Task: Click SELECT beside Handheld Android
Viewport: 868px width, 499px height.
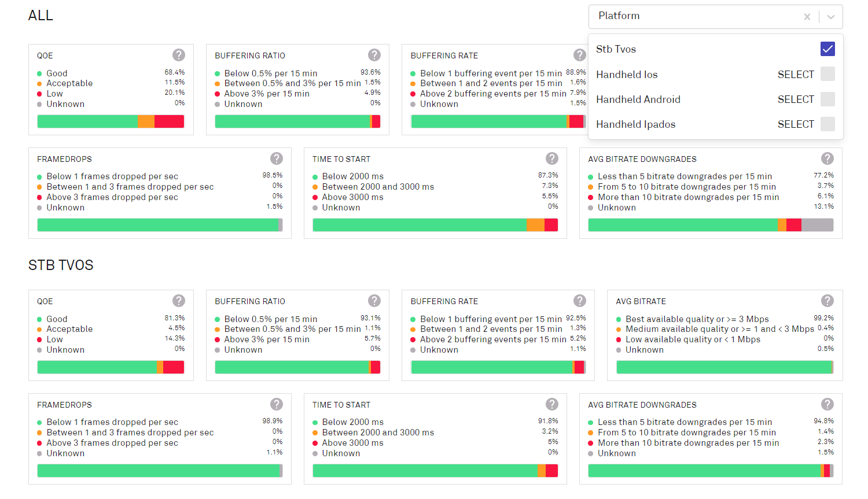Action: (796, 99)
